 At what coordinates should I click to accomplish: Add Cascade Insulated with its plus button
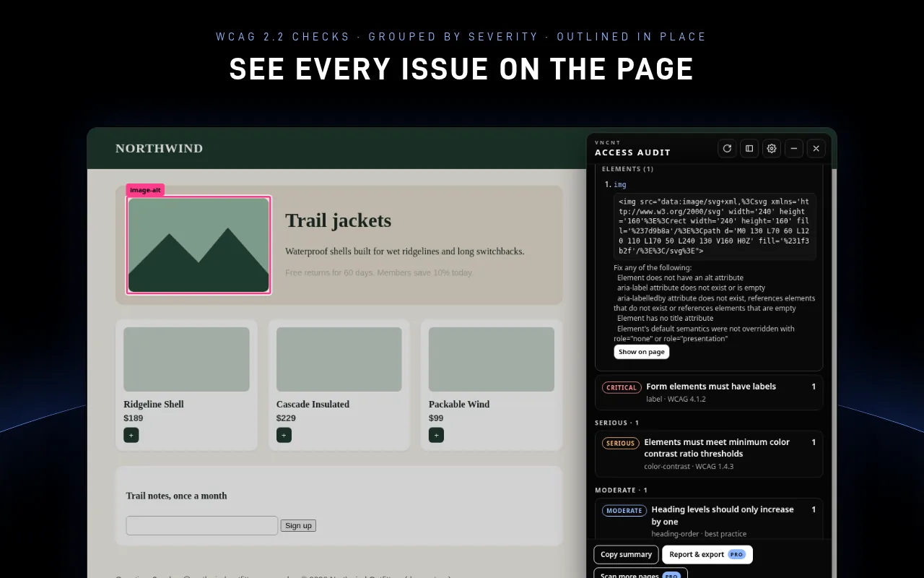point(284,435)
